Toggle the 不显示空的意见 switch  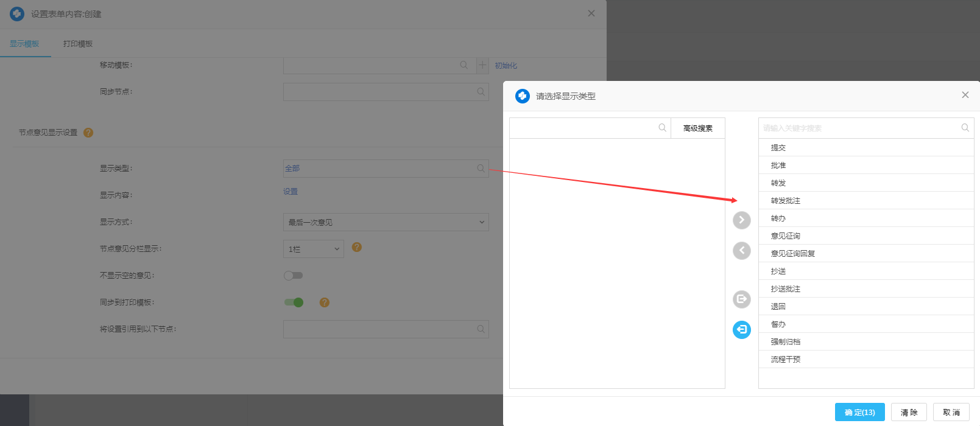[294, 276]
